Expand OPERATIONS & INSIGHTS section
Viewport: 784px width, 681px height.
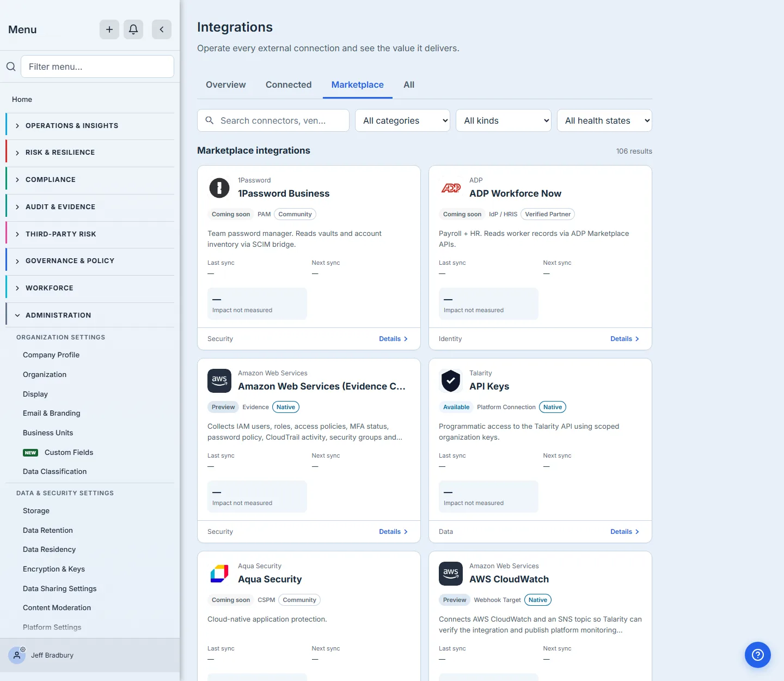coord(90,126)
